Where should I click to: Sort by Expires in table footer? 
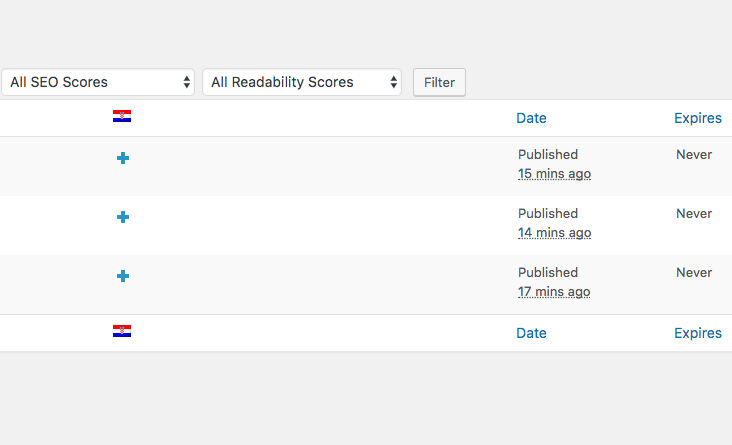point(698,333)
